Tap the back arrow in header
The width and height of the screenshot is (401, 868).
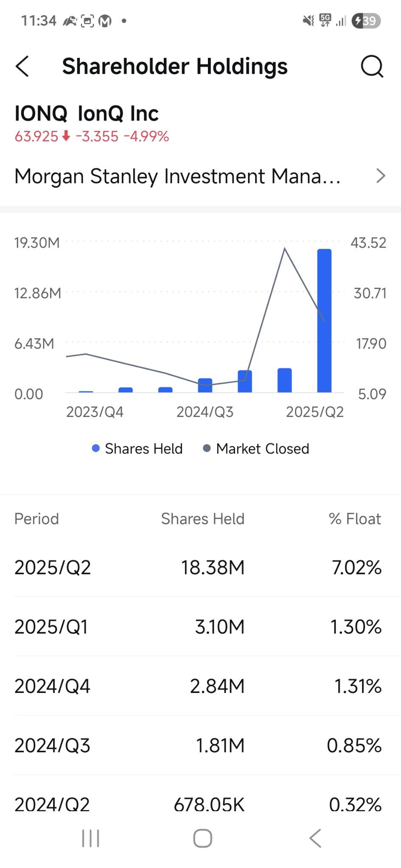[x=22, y=67]
